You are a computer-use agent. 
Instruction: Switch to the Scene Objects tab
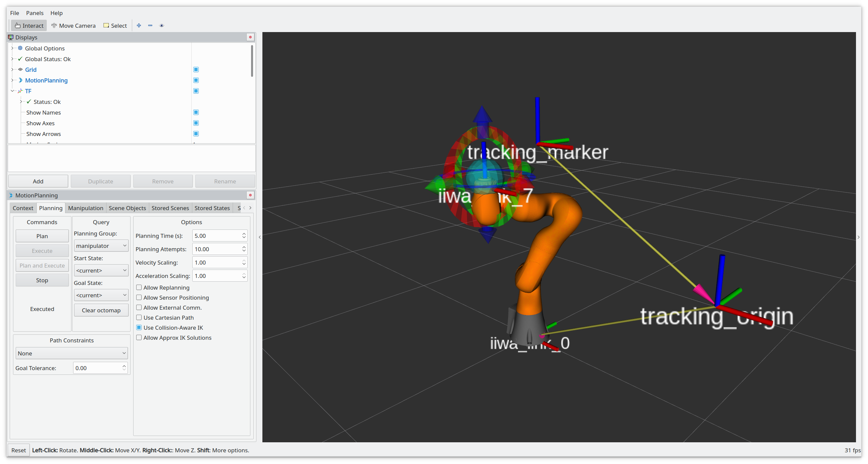coord(127,208)
